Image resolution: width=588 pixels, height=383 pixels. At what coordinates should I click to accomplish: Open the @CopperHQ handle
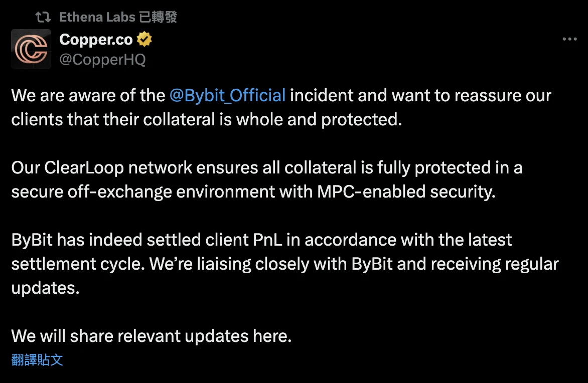point(102,60)
